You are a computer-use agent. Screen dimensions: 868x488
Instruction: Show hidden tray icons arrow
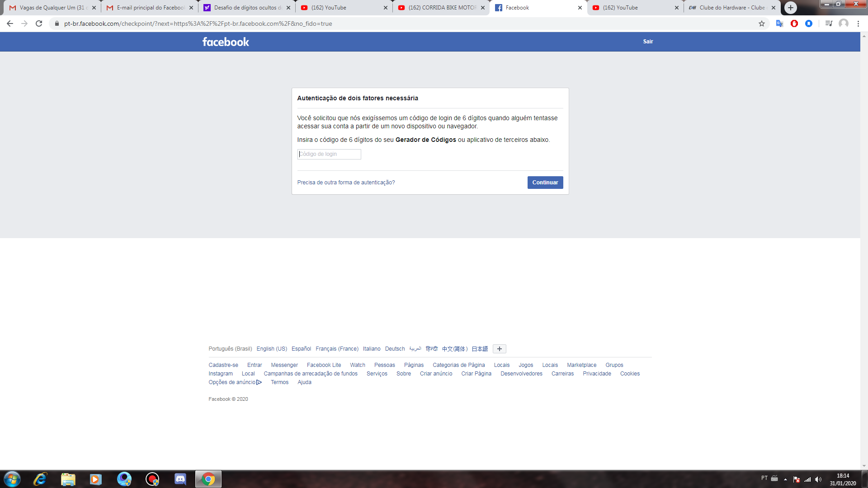[x=785, y=479]
